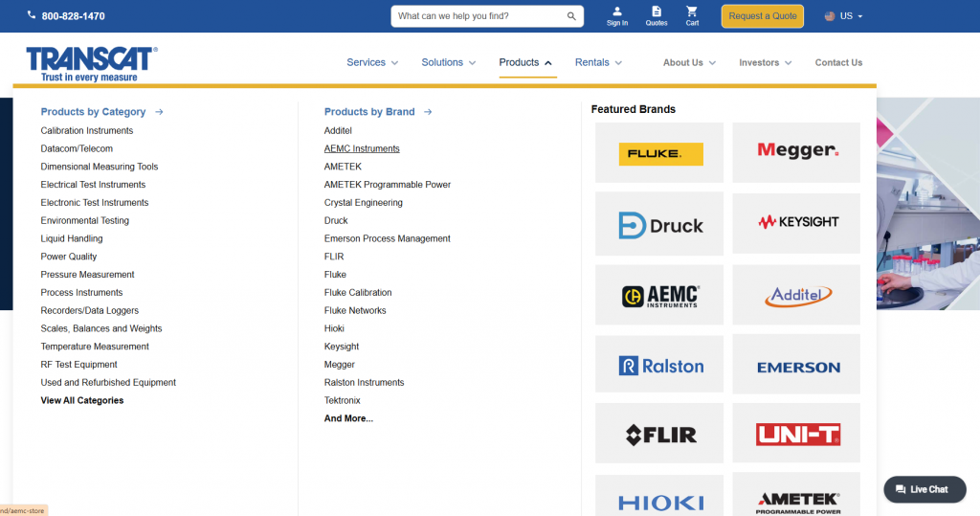Start a Live Chat

[x=925, y=490]
